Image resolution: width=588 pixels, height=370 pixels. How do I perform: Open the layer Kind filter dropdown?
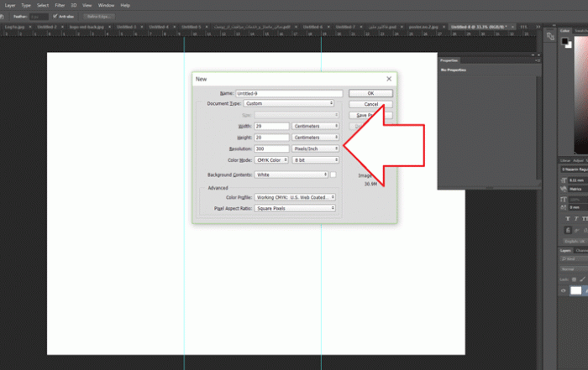575,258
